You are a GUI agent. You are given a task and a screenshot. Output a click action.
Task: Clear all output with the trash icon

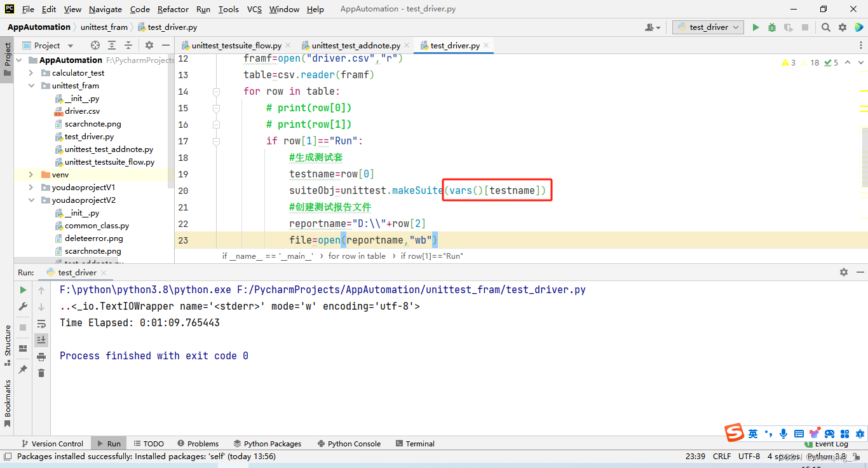click(x=41, y=373)
